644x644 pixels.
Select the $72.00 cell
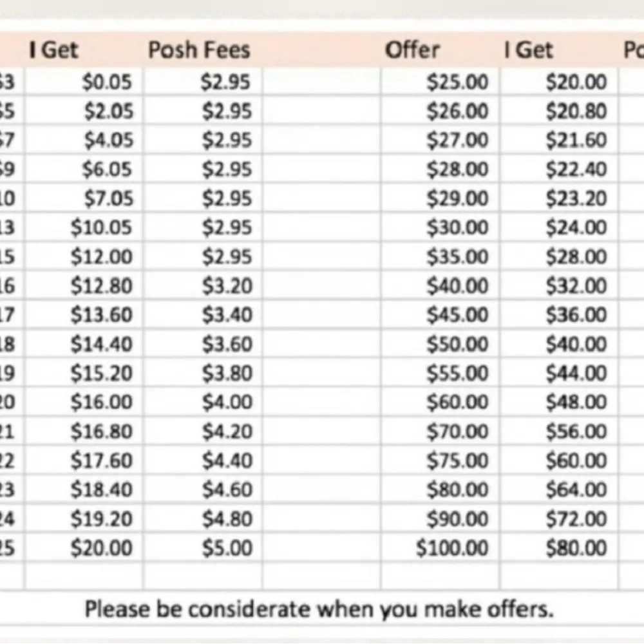(x=576, y=519)
